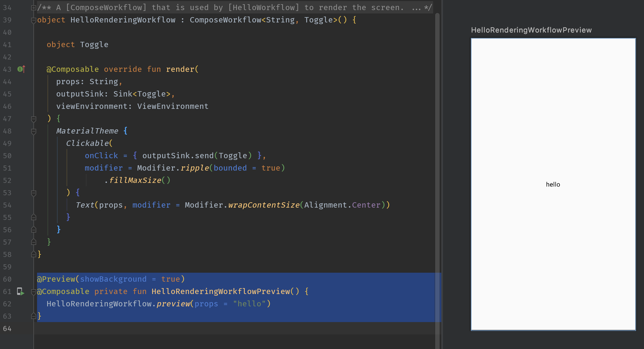Fold the HelloRenderingWorkflowPreview function at line 61
The height and width of the screenshot is (349, 644).
point(33,292)
